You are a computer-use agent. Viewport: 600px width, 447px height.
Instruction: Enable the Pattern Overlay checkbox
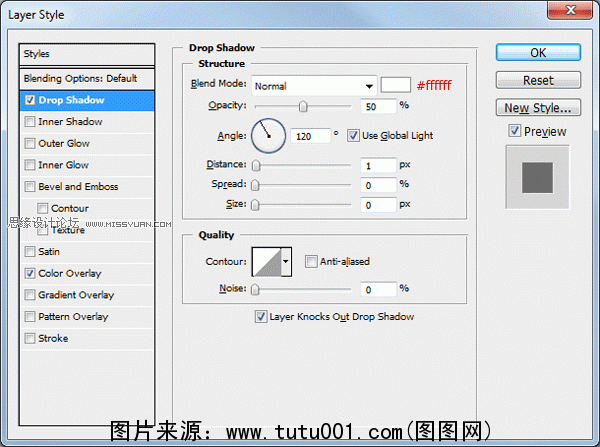(x=30, y=317)
